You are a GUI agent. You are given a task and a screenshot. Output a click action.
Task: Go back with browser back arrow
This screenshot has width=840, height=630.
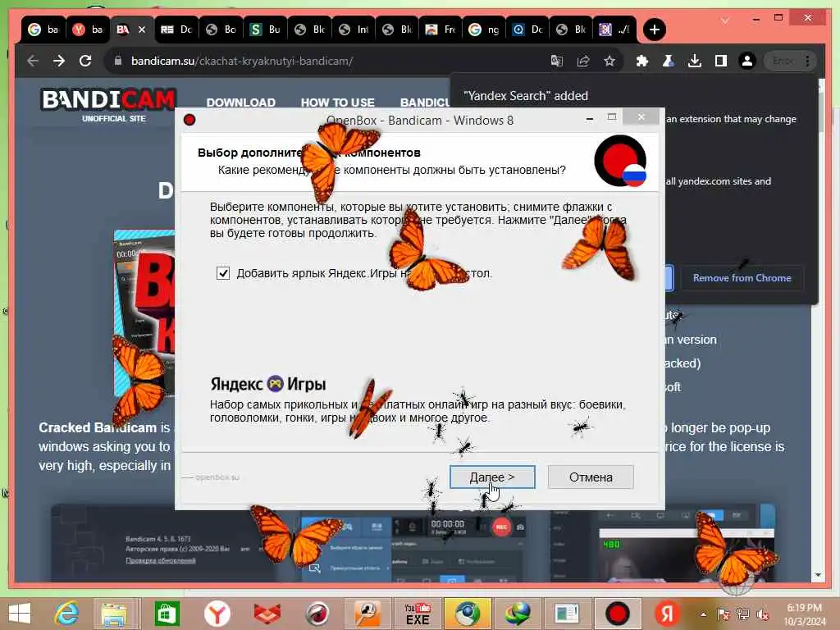[x=33, y=61]
